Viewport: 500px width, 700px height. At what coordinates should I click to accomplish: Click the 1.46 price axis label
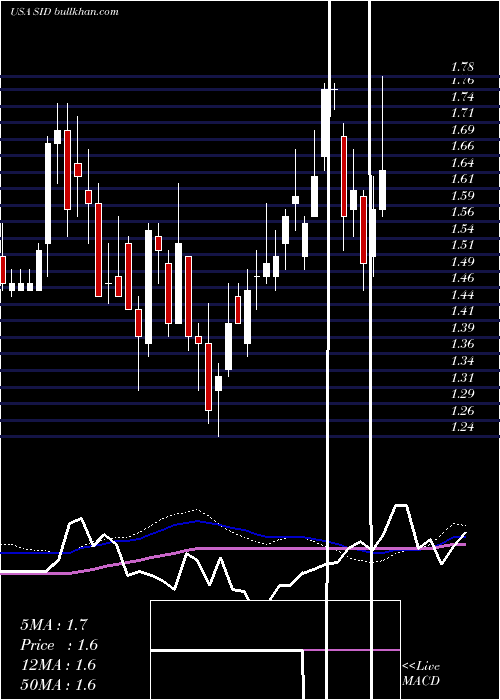[x=462, y=278]
